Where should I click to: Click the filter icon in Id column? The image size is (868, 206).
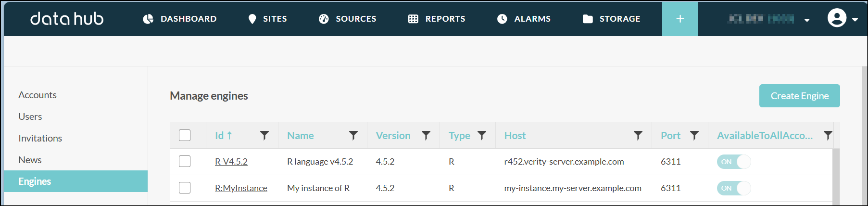(x=264, y=136)
